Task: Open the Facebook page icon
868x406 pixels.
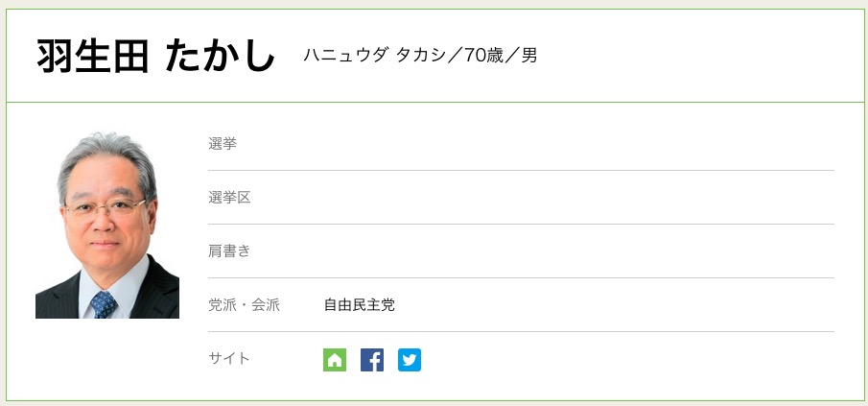Action: [372, 360]
